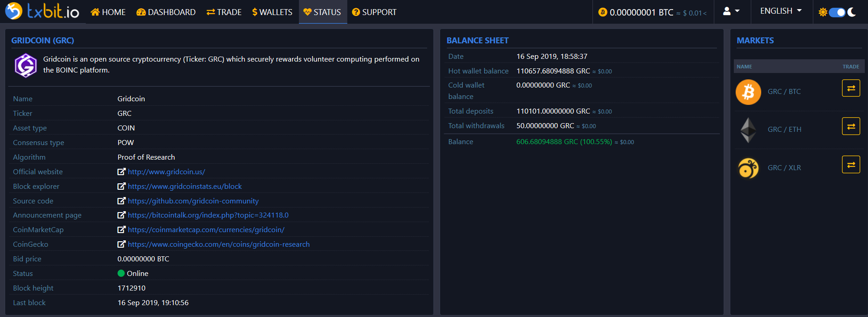868x317 pixels.
Task: Click the NAME column header in Markets
Action: click(744, 67)
